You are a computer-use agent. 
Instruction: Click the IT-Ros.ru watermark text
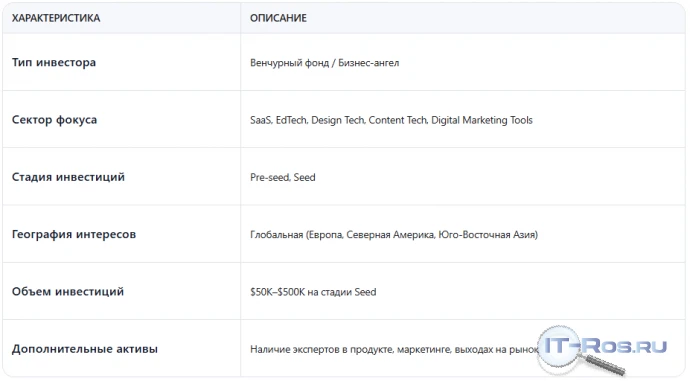(606, 346)
